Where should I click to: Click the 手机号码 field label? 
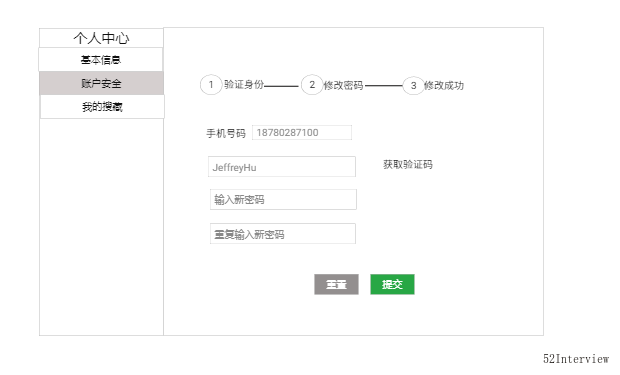coord(226,133)
